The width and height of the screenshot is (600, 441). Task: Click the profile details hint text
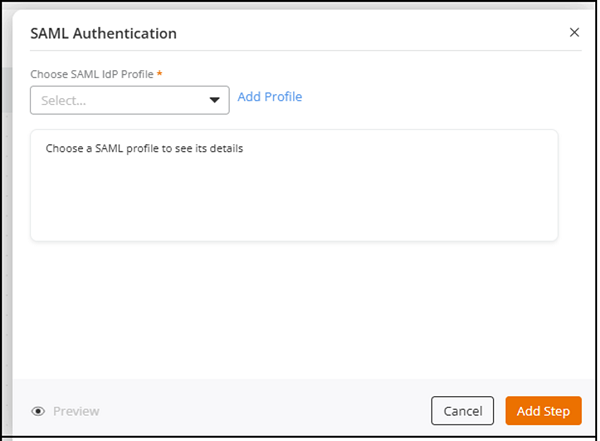click(145, 149)
